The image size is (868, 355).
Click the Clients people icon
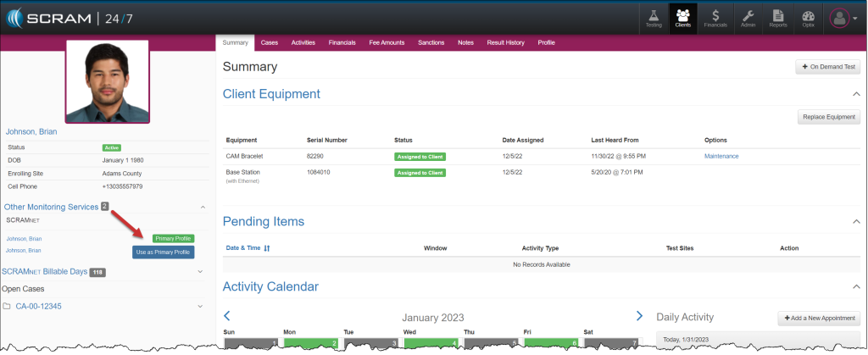point(682,18)
